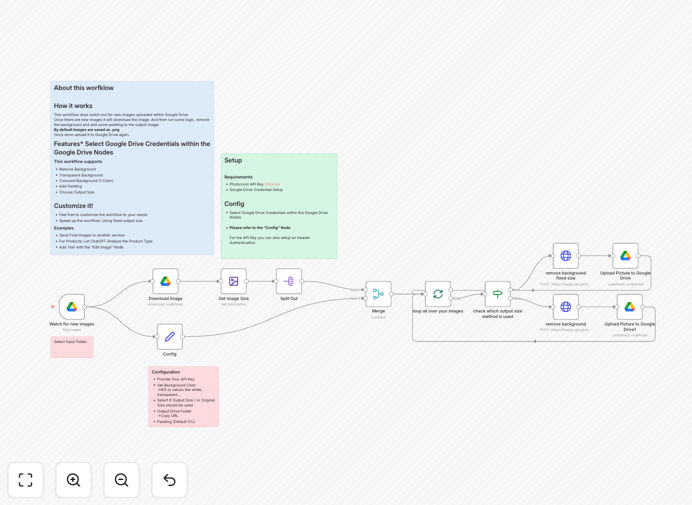The image size is (692, 505).
Task: Follow the Photoroom API key link in Setup note
Action: tap(272, 184)
